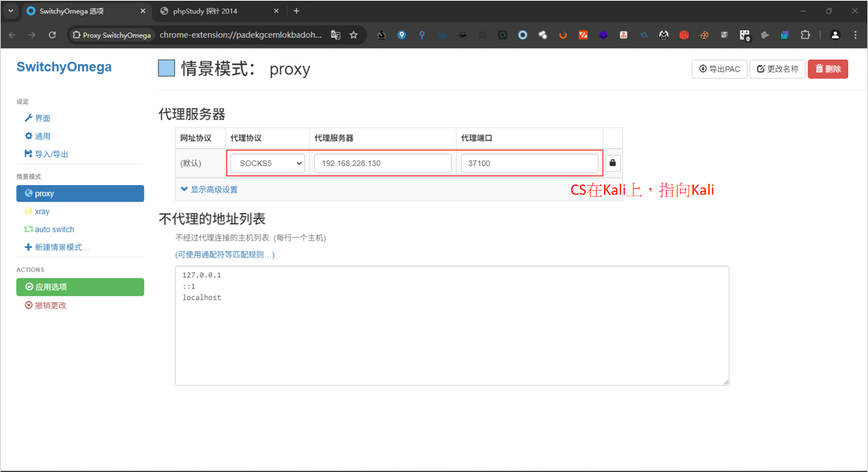Open new tab with plus button
The width and height of the screenshot is (868, 472).
coord(296,10)
